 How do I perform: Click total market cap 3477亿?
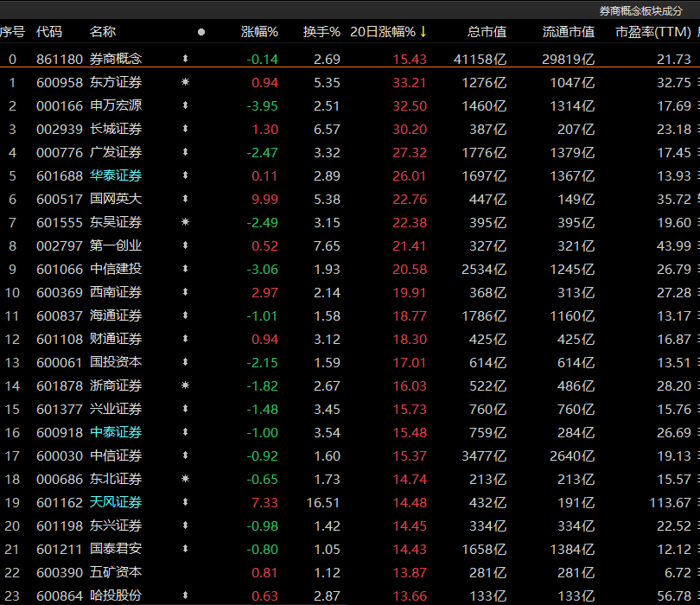(484, 455)
